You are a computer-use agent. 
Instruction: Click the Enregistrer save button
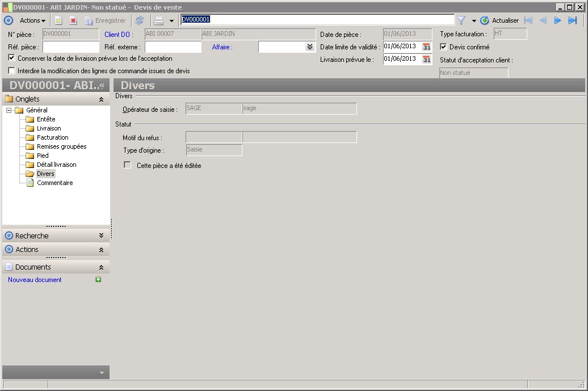[105, 20]
